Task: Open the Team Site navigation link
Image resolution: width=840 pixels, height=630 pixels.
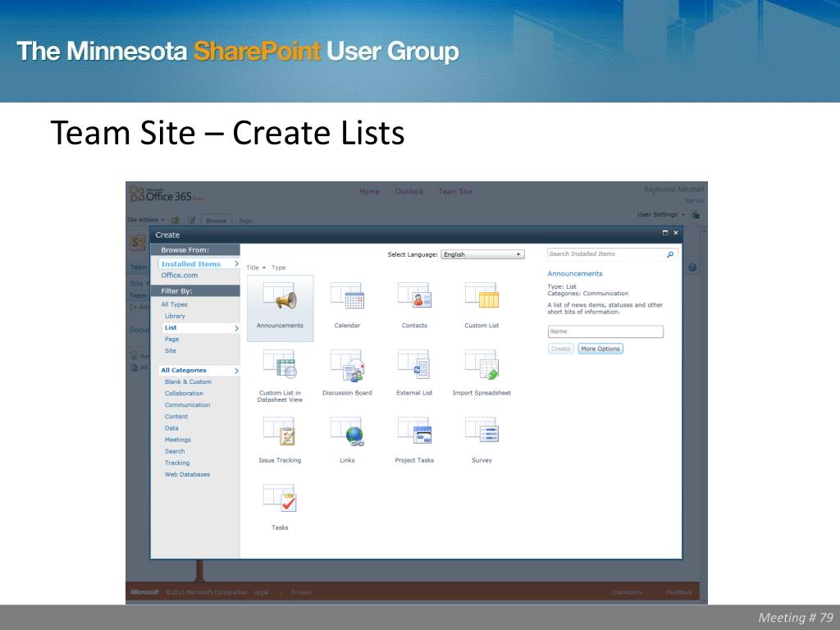Action: [455, 191]
